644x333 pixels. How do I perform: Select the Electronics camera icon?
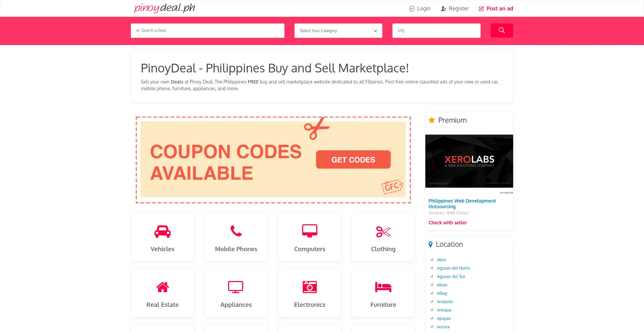tap(310, 287)
